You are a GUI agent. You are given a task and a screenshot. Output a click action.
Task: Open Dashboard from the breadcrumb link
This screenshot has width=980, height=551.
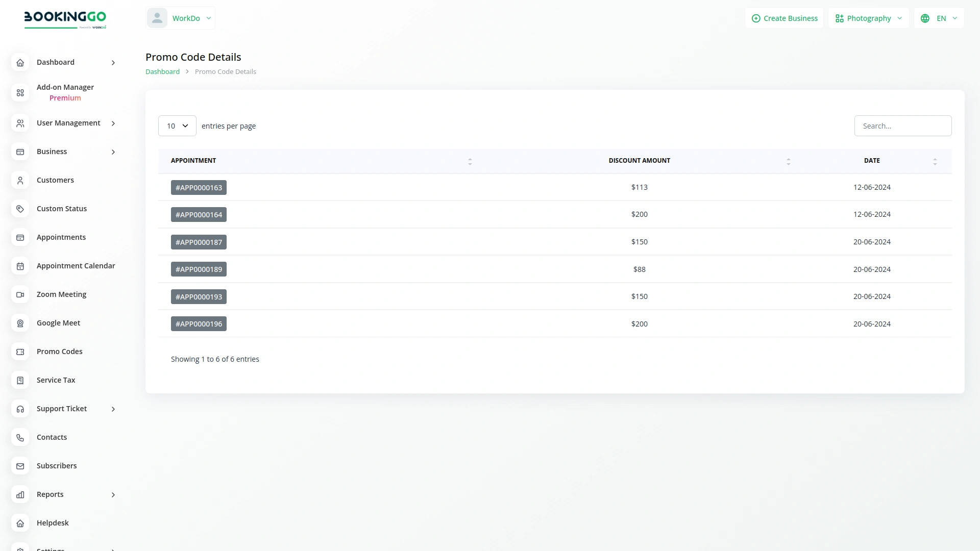tap(162, 71)
